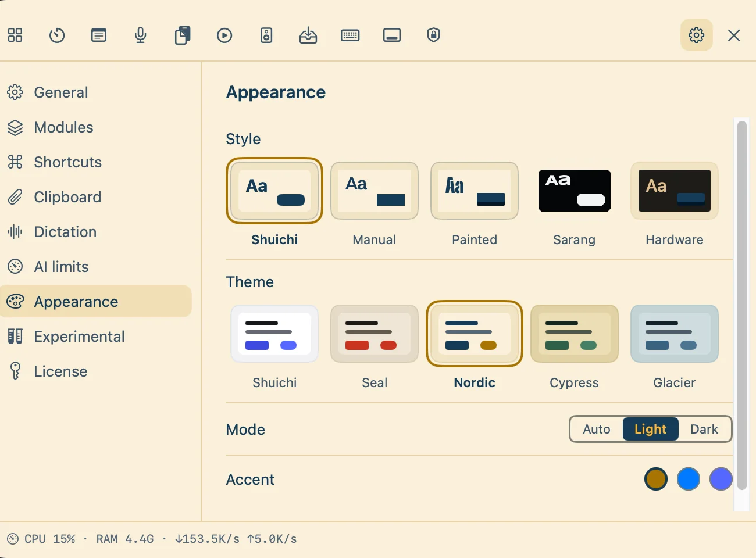Open Experimental settings
756x558 pixels.
[96, 337]
